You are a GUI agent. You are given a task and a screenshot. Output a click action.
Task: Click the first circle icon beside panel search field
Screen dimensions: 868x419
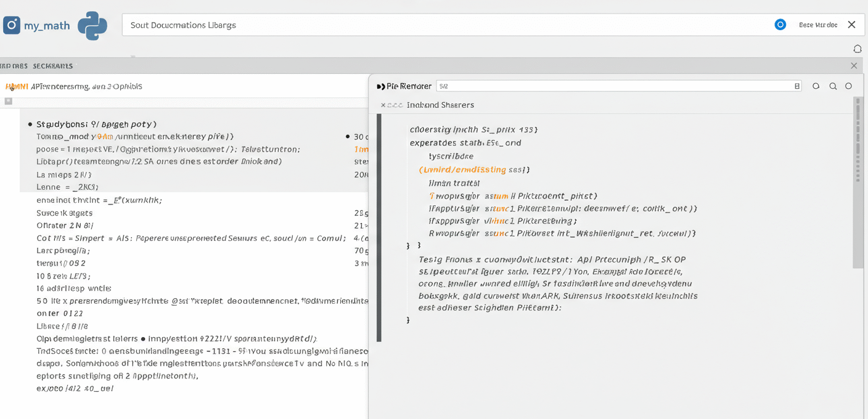point(816,86)
